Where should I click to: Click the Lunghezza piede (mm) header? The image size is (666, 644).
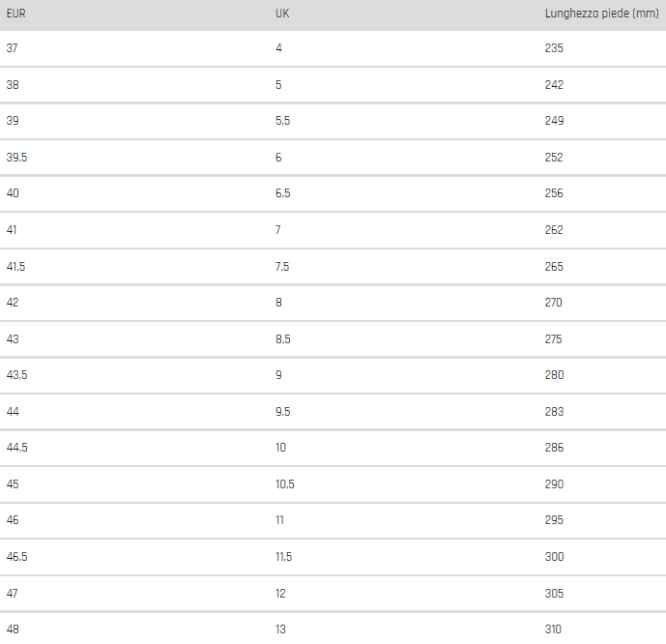click(x=601, y=14)
